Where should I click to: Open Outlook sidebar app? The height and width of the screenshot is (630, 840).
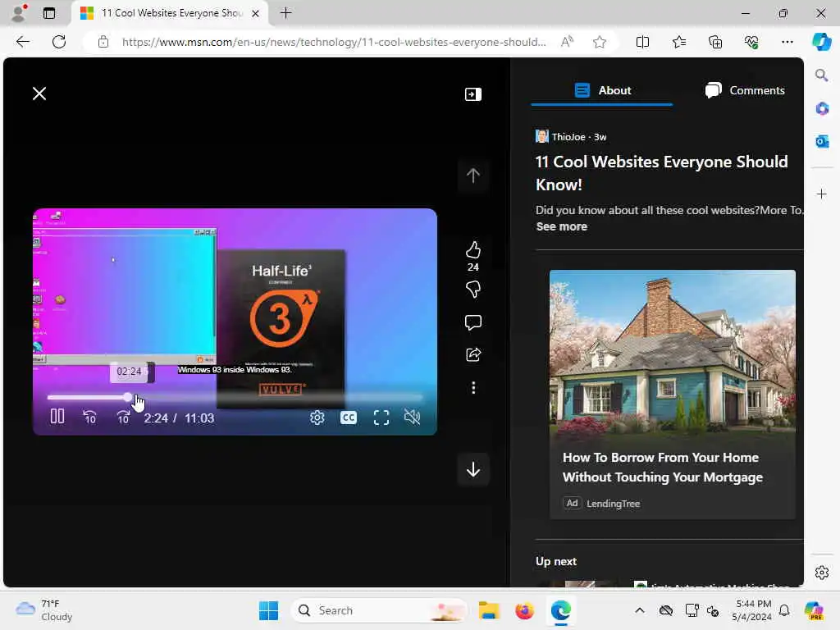tap(822, 141)
